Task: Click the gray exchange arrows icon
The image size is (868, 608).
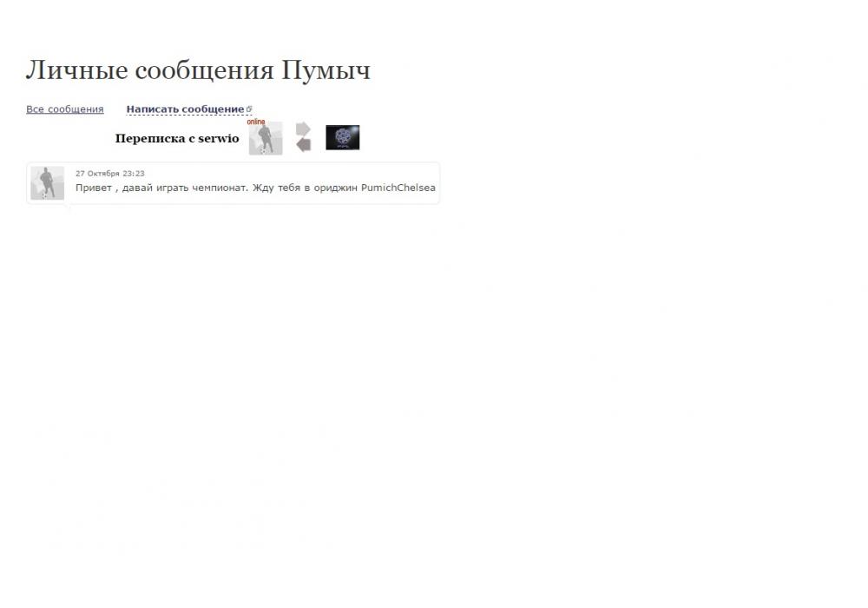Action: [x=303, y=136]
